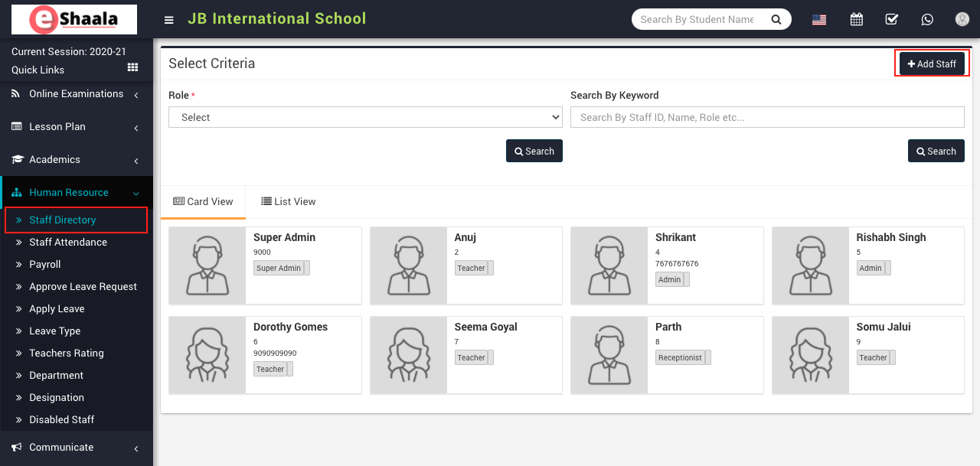Expand the Academics sidebar menu
This screenshot has height=466, width=980.
(x=77, y=160)
